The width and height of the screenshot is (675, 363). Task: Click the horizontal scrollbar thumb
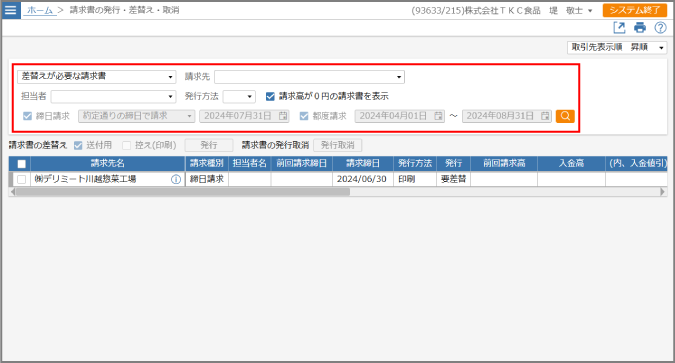pos(183,192)
